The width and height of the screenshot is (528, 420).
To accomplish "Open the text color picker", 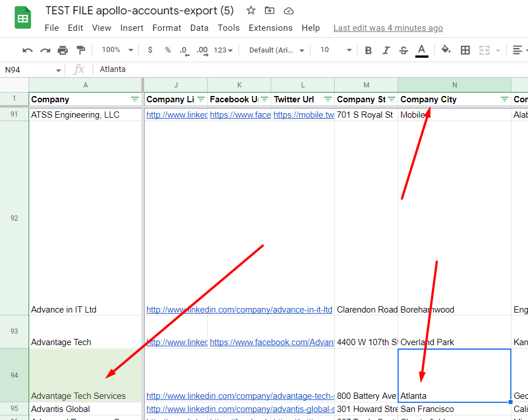I will [x=422, y=50].
